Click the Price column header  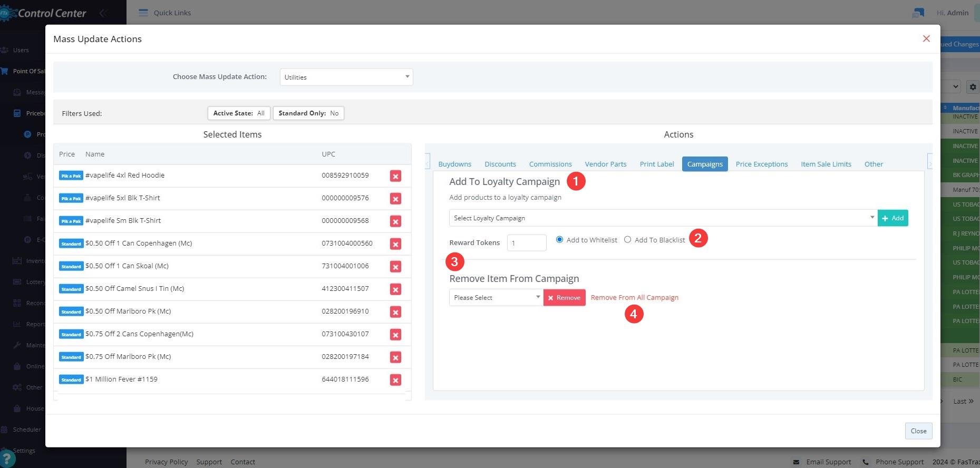click(67, 154)
